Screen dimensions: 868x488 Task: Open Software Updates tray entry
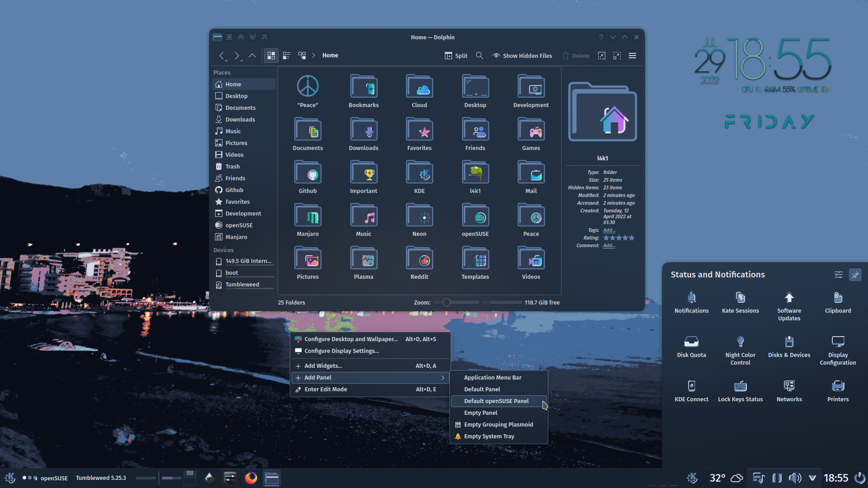789,306
